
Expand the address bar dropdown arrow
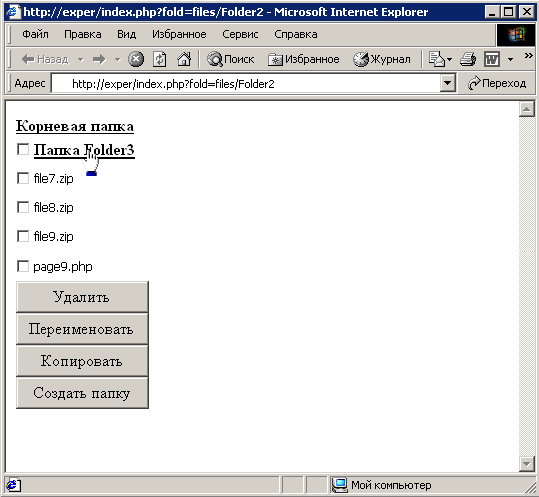click(448, 83)
